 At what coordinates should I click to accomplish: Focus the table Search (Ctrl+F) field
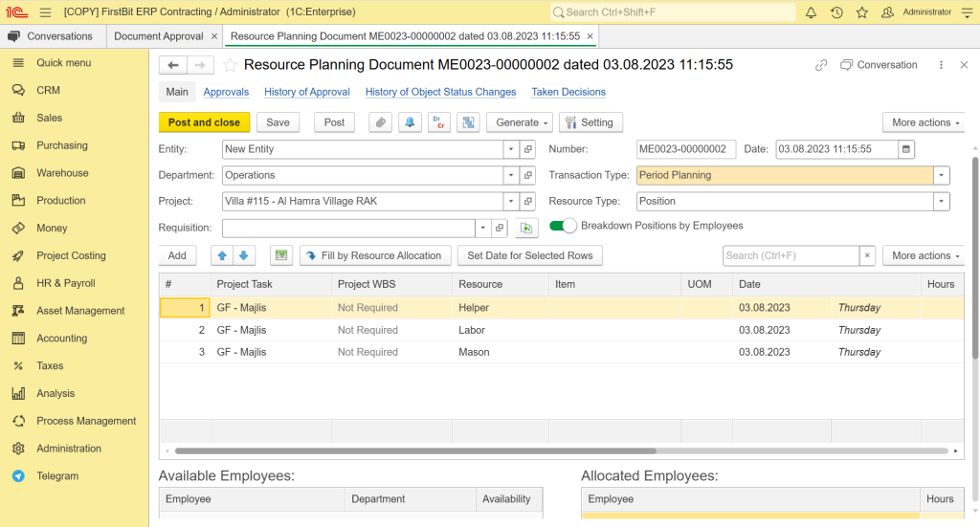(791, 255)
